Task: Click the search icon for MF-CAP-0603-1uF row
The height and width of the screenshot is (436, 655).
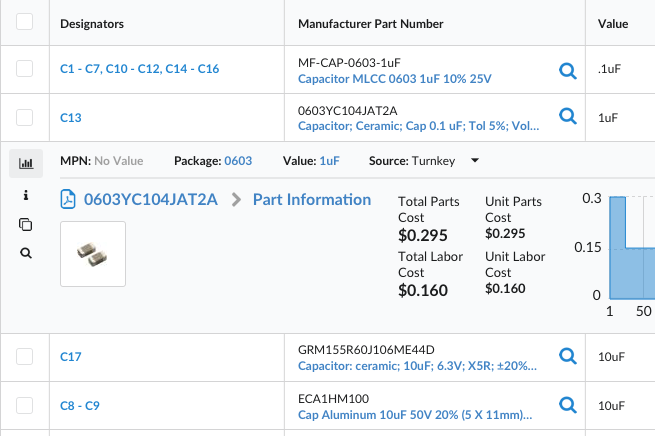Action: pos(567,70)
